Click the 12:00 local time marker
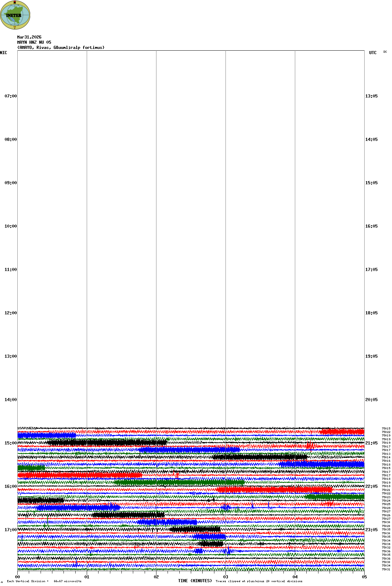Viewport: 392px width, 586px height. [x=10, y=313]
